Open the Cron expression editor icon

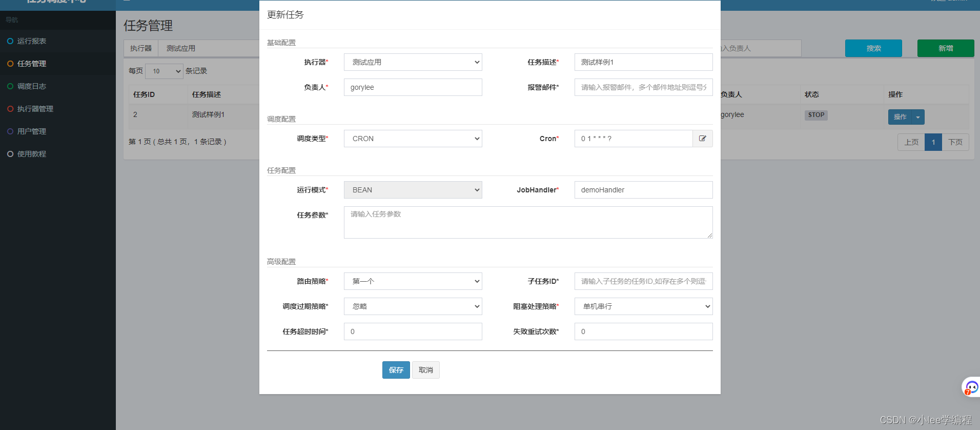coord(703,139)
